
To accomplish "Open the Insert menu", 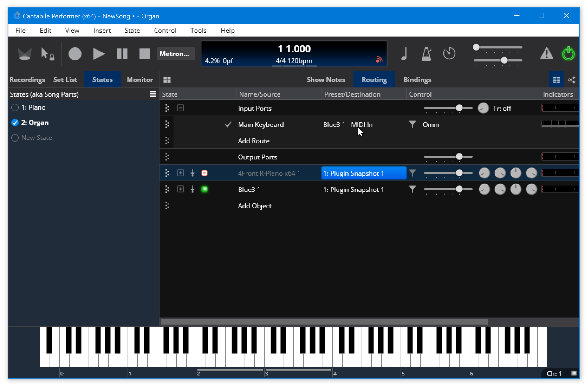I will click(102, 31).
